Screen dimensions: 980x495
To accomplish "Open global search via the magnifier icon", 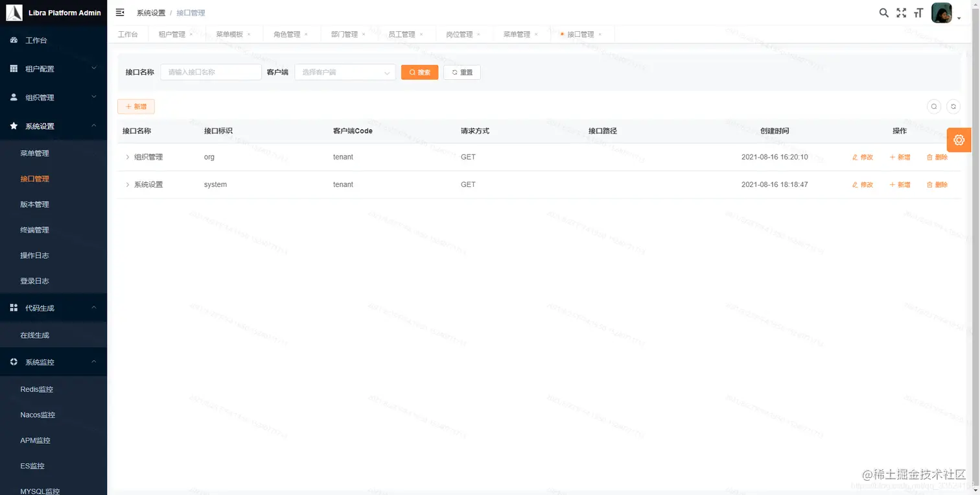I will pos(883,12).
